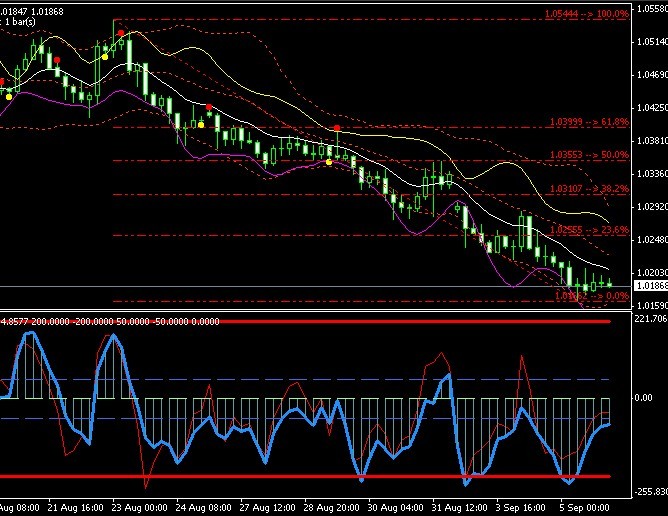
Task: Click the 5 Sep 00:00 time label
Action: click(584, 508)
